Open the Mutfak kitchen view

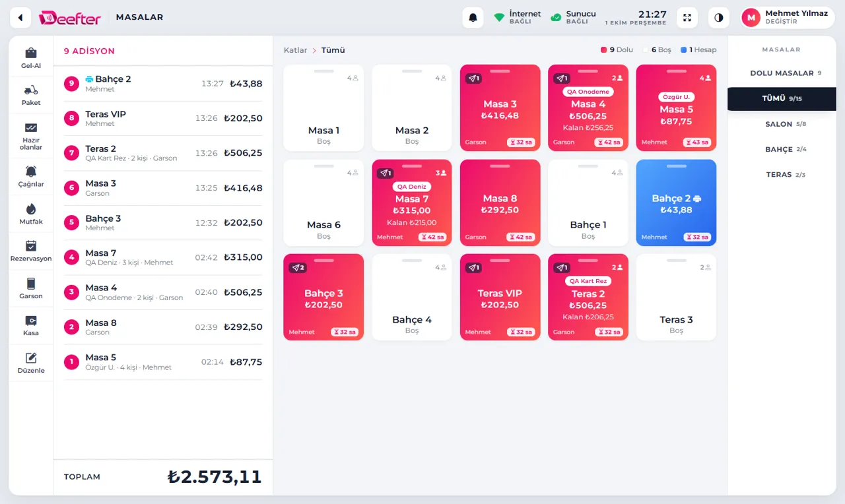click(31, 214)
